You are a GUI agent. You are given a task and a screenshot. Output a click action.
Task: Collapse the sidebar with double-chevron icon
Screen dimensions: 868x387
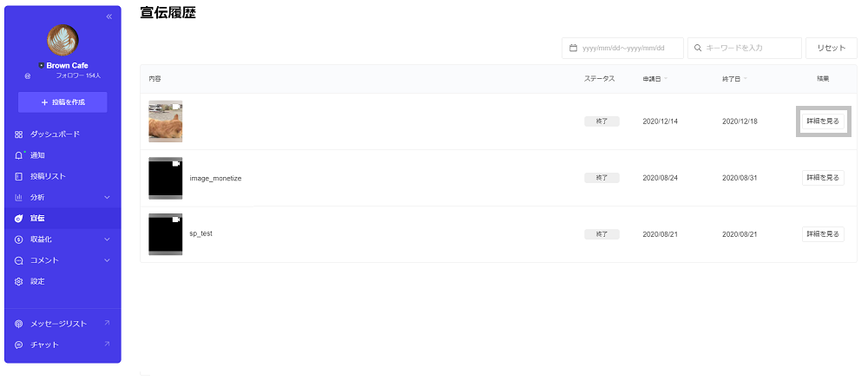point(108,16)
